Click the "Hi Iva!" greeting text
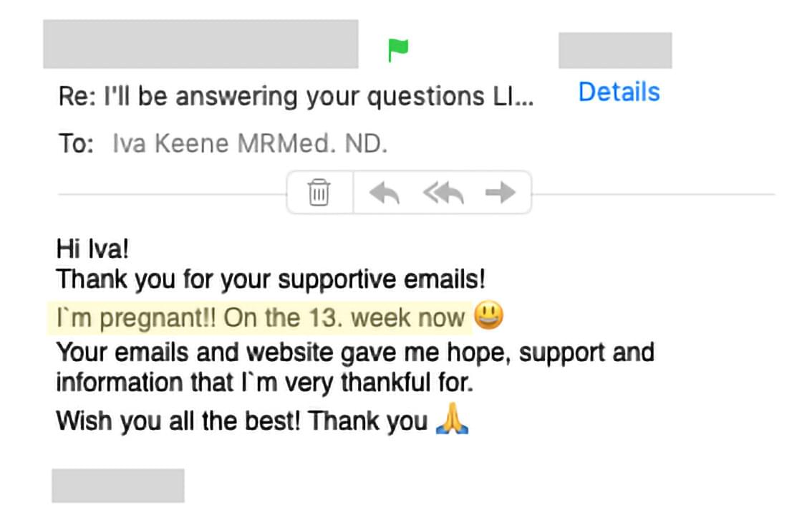 pyautogui.click(x=92, y=249)
